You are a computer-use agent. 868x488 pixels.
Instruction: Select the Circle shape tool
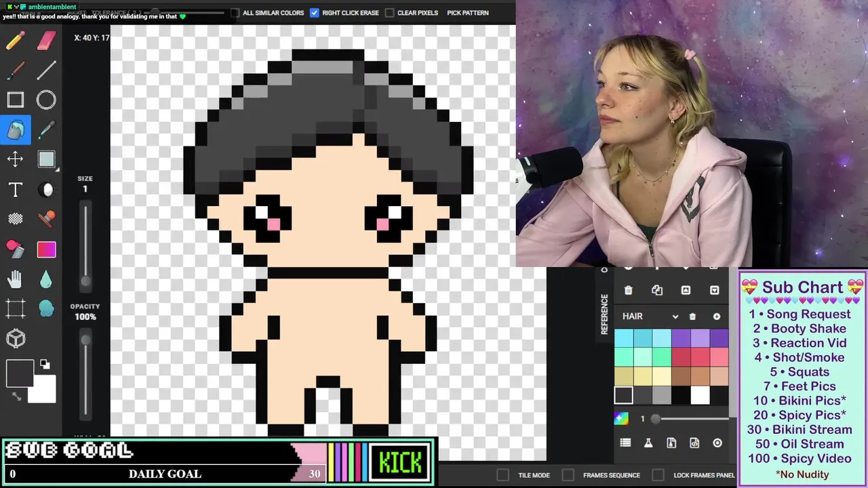(x=46, y=100)
